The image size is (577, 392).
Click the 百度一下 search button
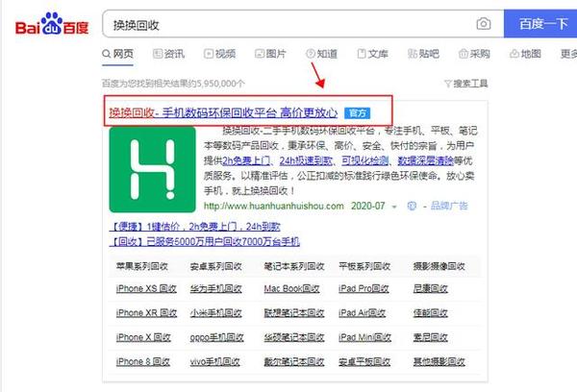540,24
